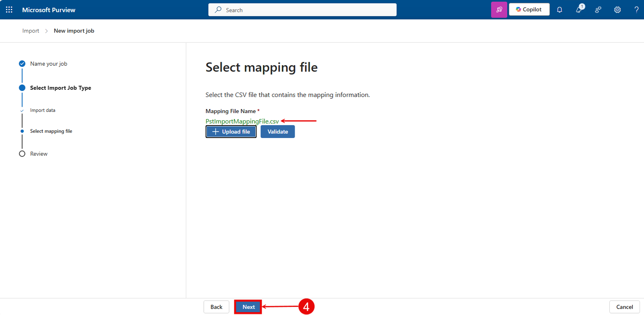Select the Review step
The height and width of the screenshot is (315, 644).
click(x=39, y=154)
